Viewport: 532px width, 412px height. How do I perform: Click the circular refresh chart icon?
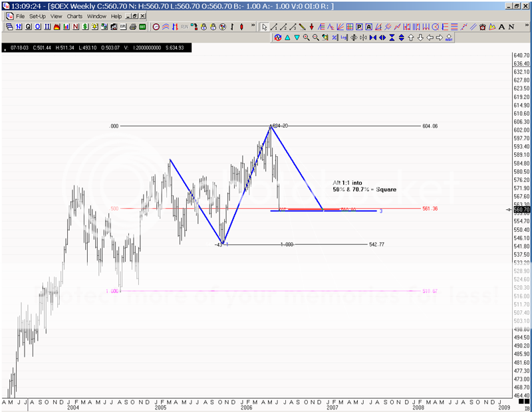click(278, 38)
